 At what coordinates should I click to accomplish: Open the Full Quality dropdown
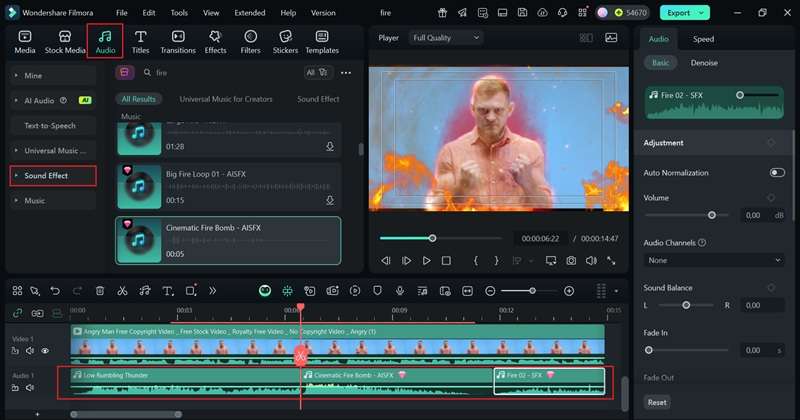445,38
